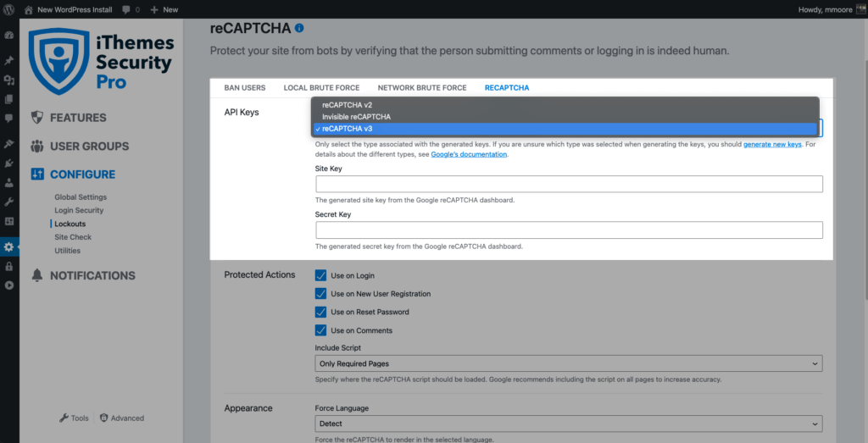The width and height of the screenshot is (868, 443).
Task: Open the User Groups section
Action: pyautogui.click(x=80, y=147)
